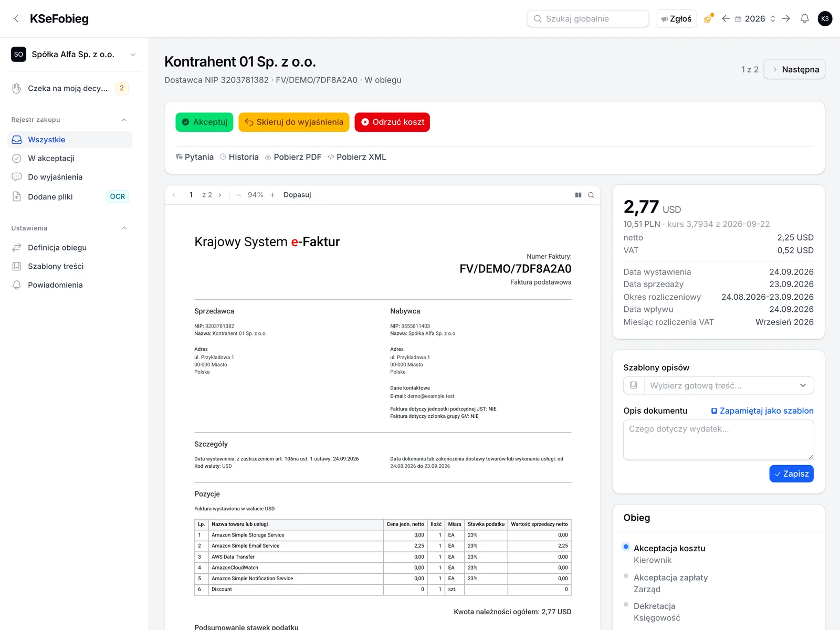Click the back arrow beside KSeFobieg
The image size is (840, 630).
(16, 19)
